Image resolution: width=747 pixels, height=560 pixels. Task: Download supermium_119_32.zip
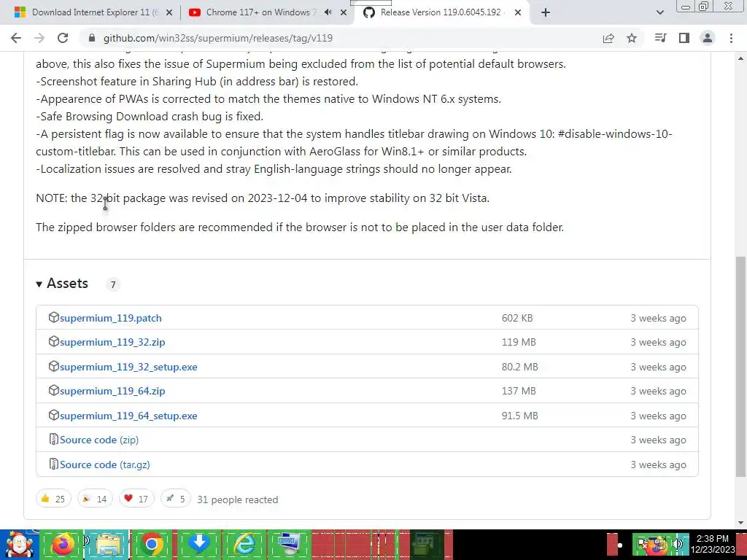click(x=112, y=343)
